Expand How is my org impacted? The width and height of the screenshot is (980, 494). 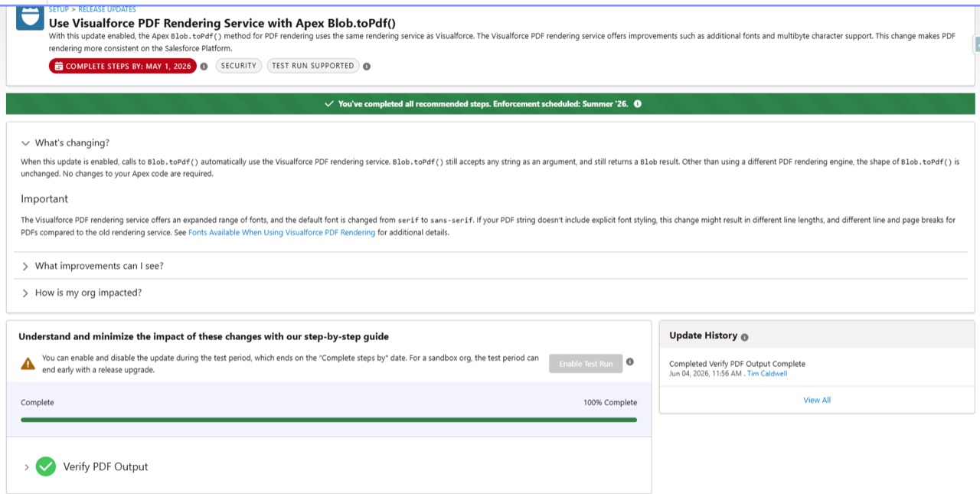click(x=26, y=293)
